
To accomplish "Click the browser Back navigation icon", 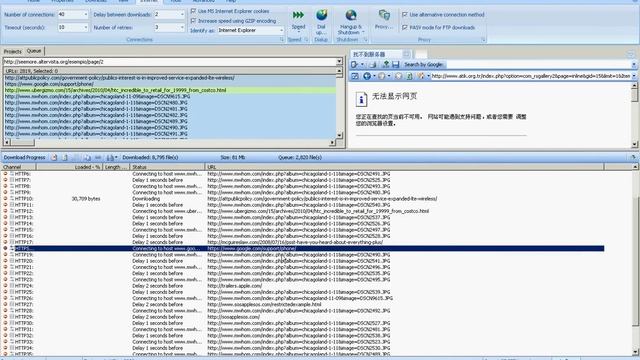I will tap(367, 76).
